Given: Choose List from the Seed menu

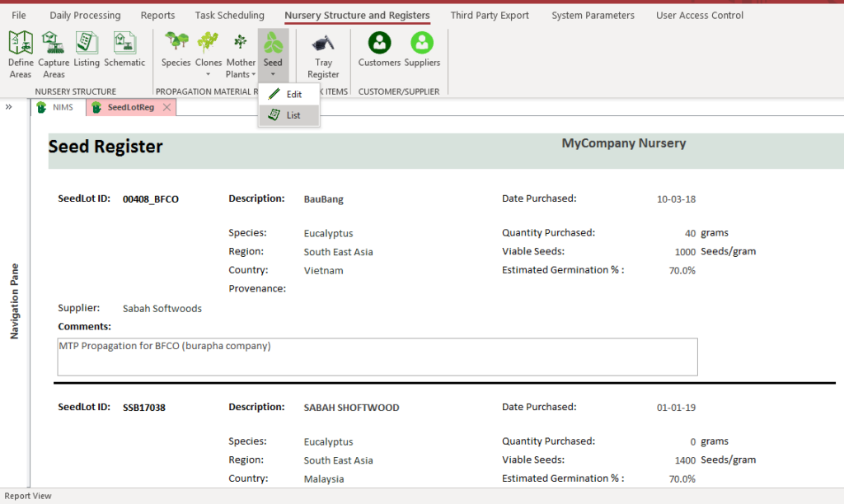Looking at the screenshot, I should (x=293, y=116).
